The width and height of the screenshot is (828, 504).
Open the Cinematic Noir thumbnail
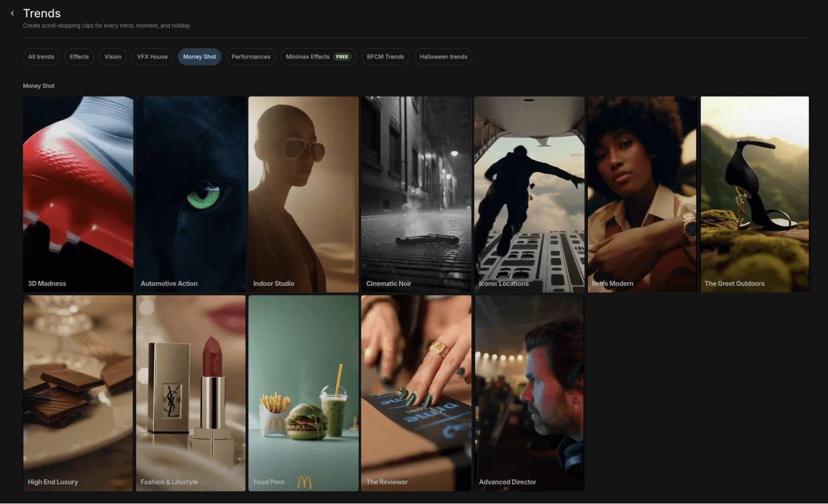416,194
